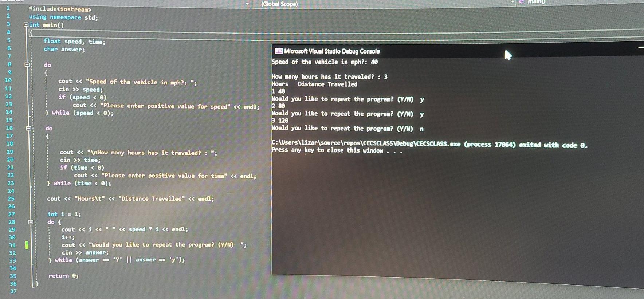Click the 'int i = 1;' declaration
644x299 pixels.
tap(64, 214)
